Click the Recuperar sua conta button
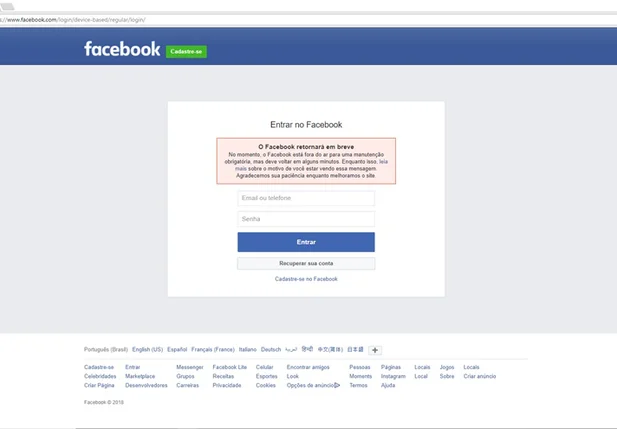The height and width of the screenshot is (429, 617). (x=306, y=263)
